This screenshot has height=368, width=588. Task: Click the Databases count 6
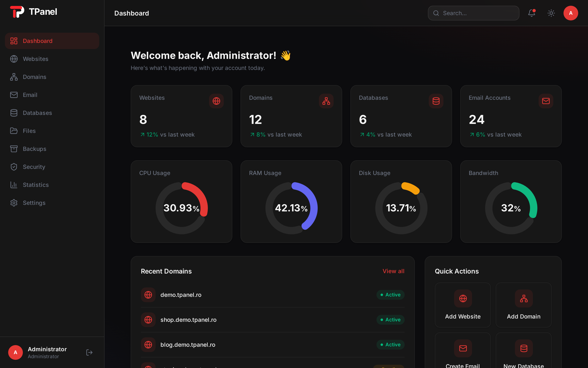coord(363,120)
